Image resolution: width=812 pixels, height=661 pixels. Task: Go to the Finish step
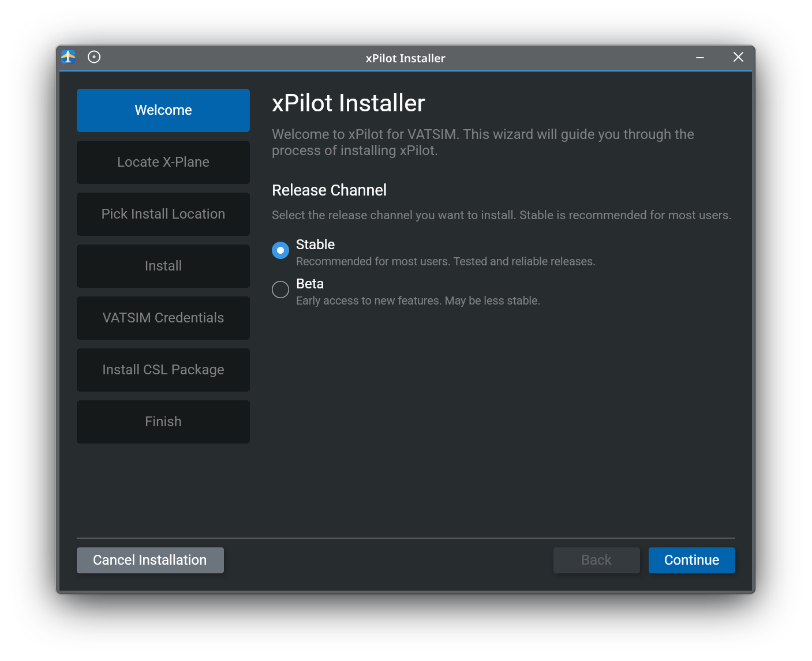163,422
